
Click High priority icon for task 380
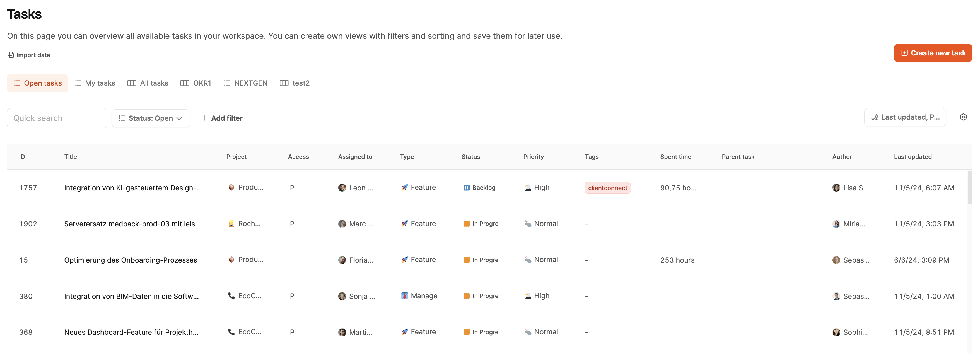pyautogui.click(x=528, y=296)
